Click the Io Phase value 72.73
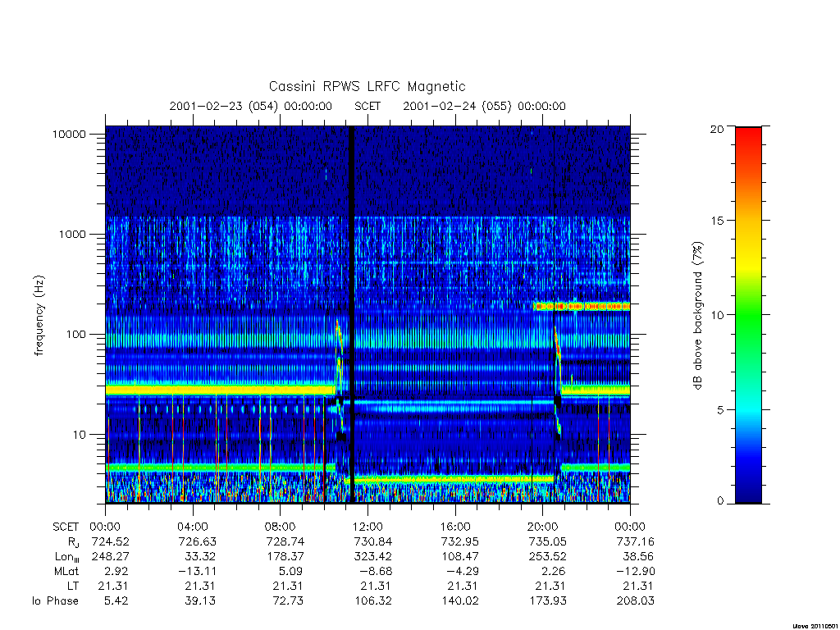Viewport: 840px width, 630px height. (x=288, y=601)
